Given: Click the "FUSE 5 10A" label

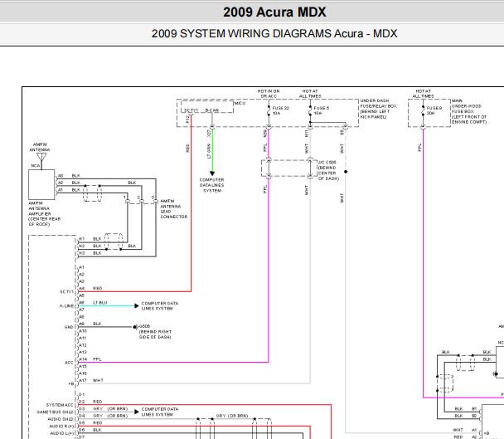Looking at the screenshot, I should (321, 110).
